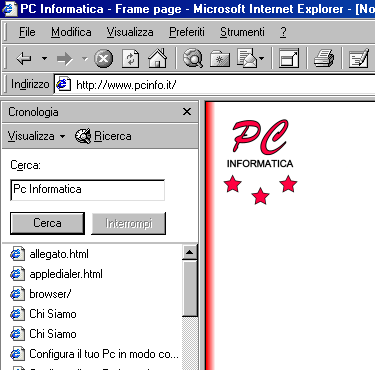Click the history list scroll up arrow
This screenshot has height=370, width=375.
click(x=190, y=252)
